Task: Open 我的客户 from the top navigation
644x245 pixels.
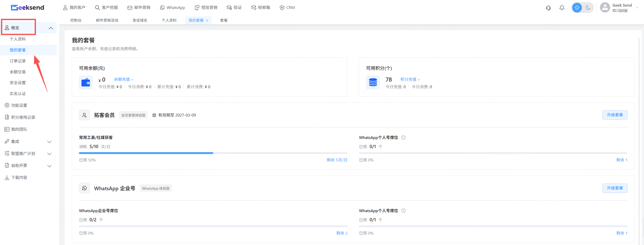Action: coord(74,8)
